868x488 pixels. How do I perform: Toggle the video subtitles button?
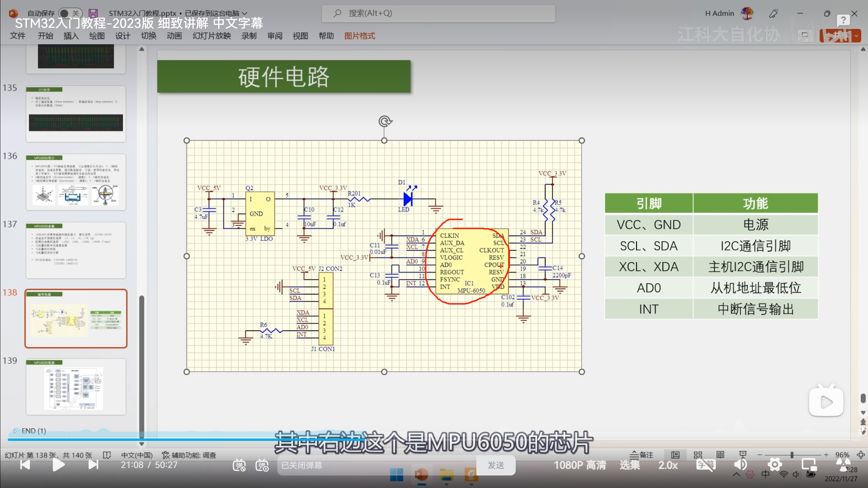pyautogui.click(x=706, y=465)
